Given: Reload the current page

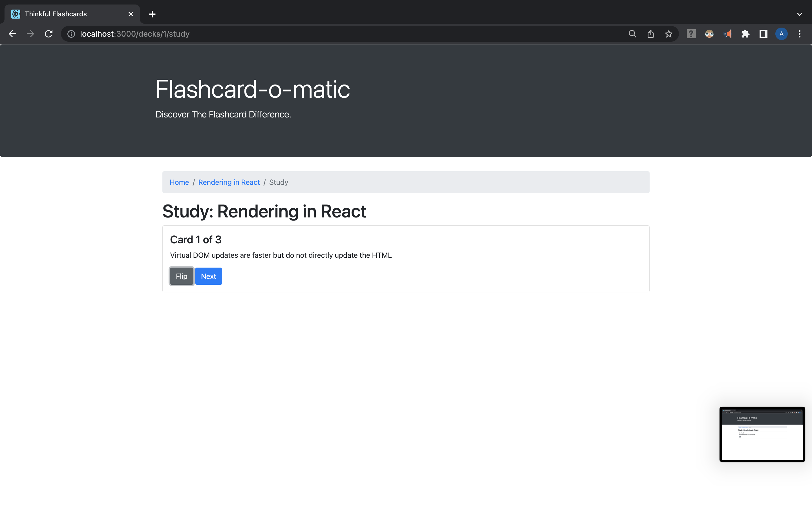Looking at the screenshot, I should [49, 34].
